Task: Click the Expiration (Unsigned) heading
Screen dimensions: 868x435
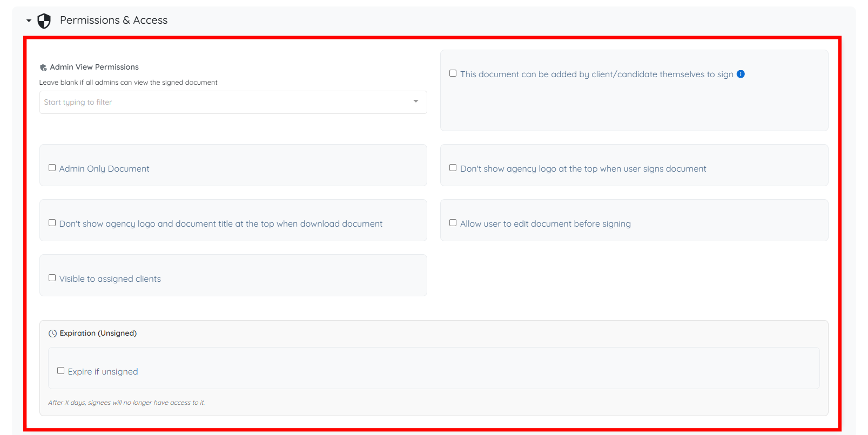Action: [x=98, y=333]
